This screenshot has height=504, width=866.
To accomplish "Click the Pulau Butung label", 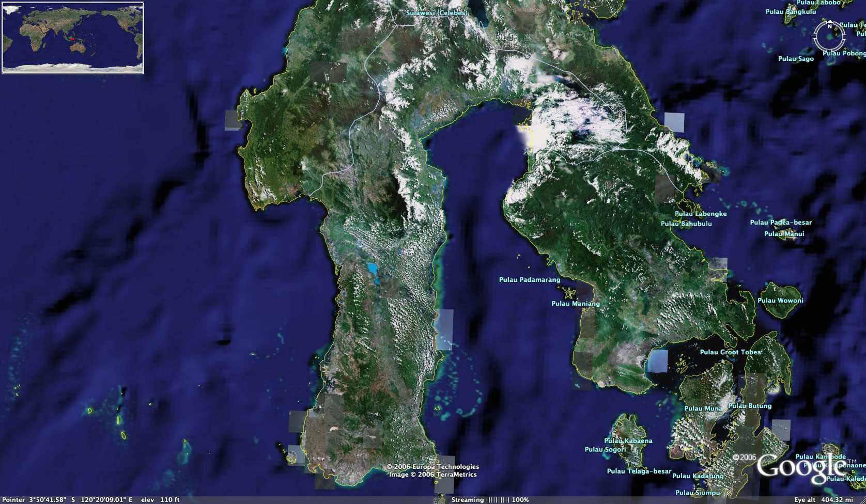I will coord(749,406).
